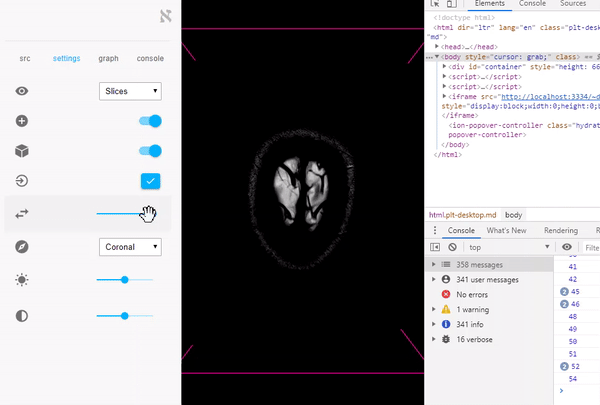Click the contrast slider

125,316
